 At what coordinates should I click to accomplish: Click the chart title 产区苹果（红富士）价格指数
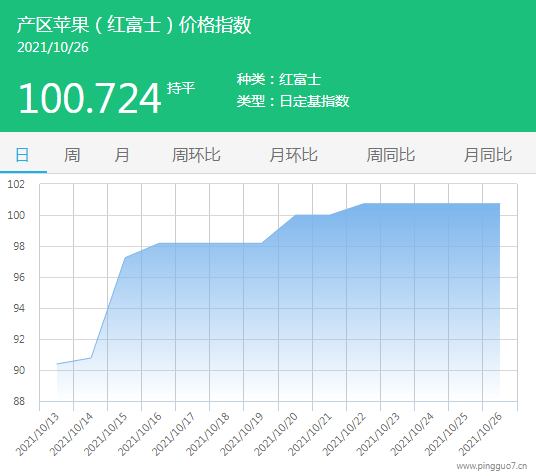134,25
